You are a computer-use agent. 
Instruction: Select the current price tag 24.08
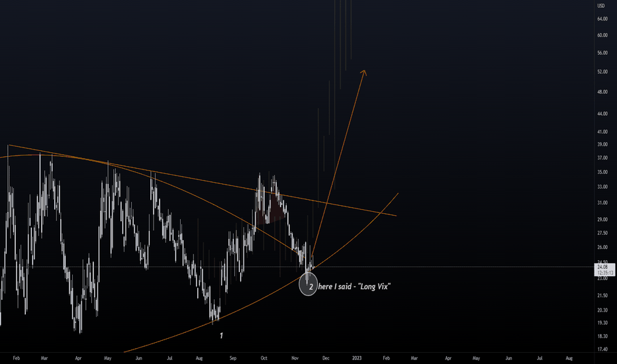tap(602, 267)
